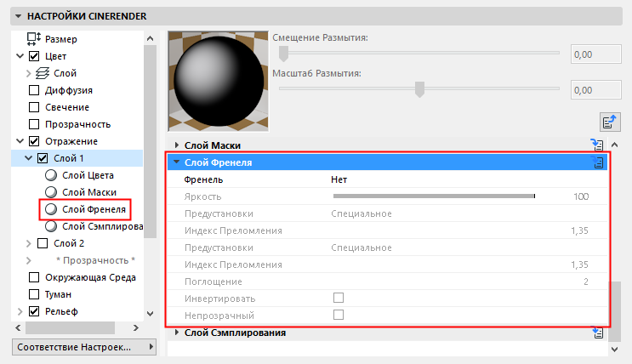Viewport: 632px width, 364px height.
Task: Click the first Предустановки value Специальное
Action: [x=362, y=213]
